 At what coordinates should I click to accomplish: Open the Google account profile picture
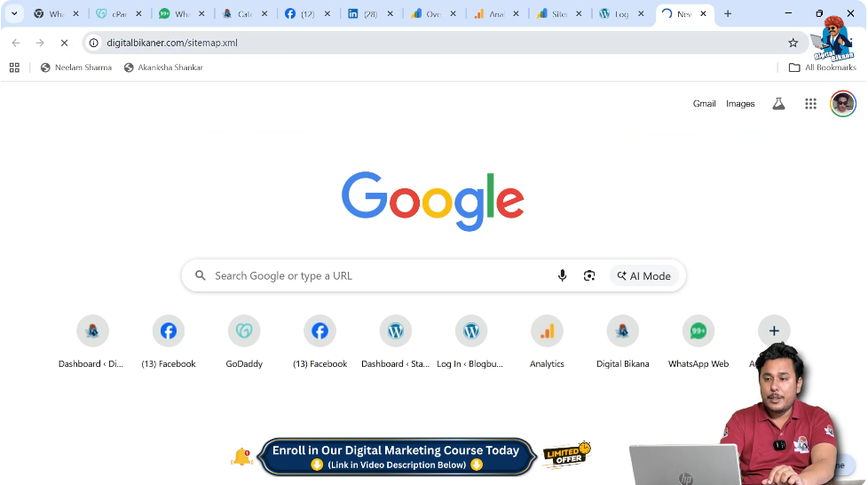843,104
